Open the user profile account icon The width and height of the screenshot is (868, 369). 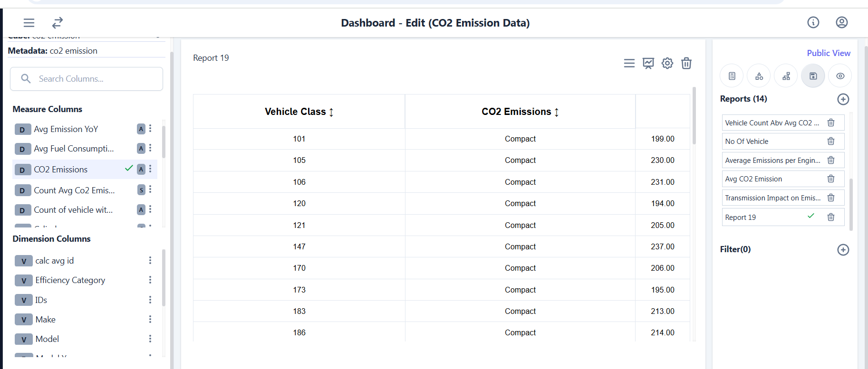pyautogui.click(x=841, y=22)
